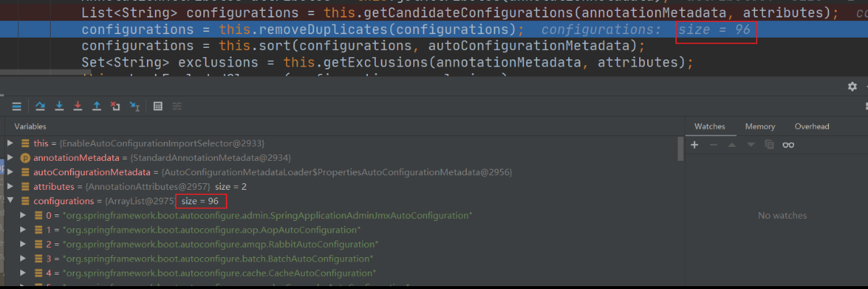Add a new watch with plus icon
868x289 pixels.
coord(695,145)
